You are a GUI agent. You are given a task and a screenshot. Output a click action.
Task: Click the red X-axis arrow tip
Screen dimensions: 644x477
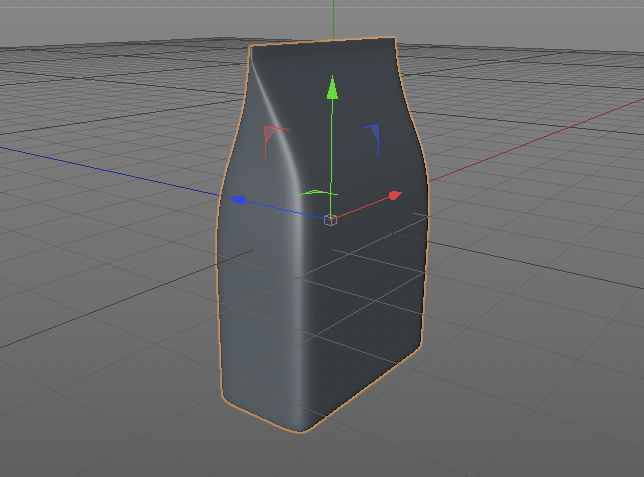(x=395, y=195)
